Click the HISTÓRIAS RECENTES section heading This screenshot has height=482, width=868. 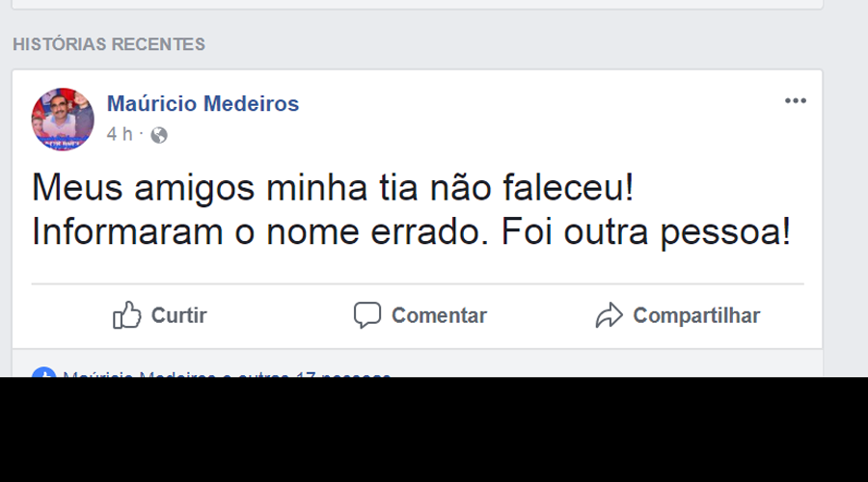(x=109, y=44)
